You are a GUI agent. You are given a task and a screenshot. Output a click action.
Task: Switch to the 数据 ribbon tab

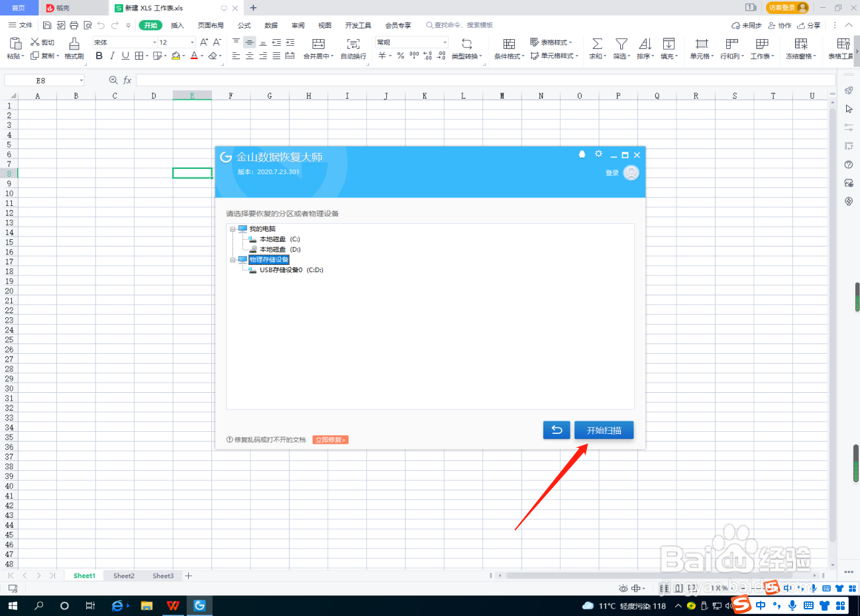(x=271, y=25)
